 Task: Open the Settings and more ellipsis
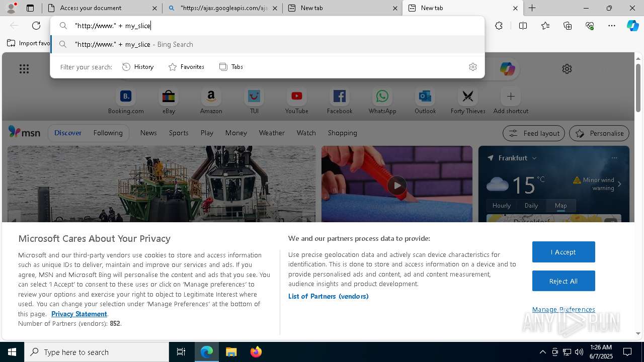(612, 26)
